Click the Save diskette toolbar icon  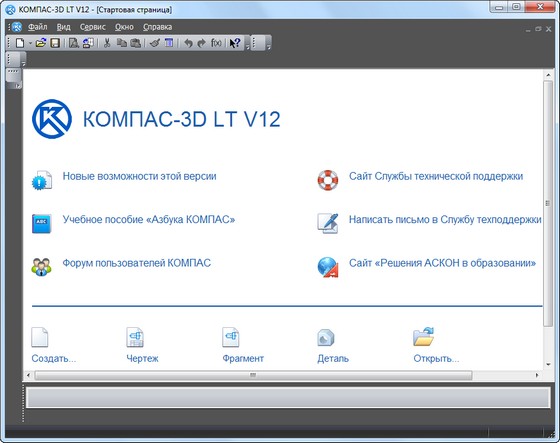coord(55,43)
